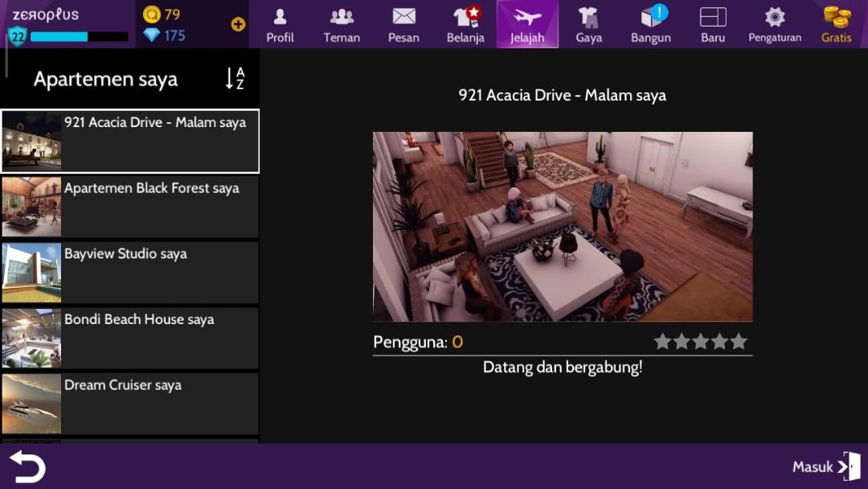This screenshot has width=868, height=489.
Task: Click the five-star rating row
Action: pyautogui.click(x=700, y=342)
